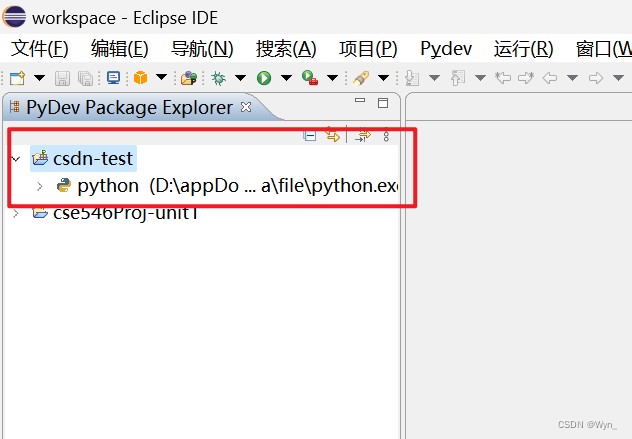Open the 编辑(E) menu

coord(120,49)
